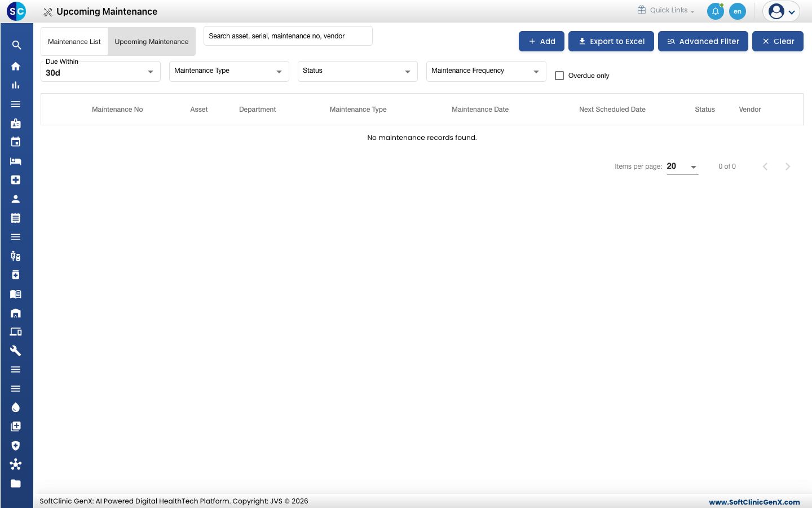
Task: Go to the home icon in the sidebar
Action: click(x=16, y=66)
